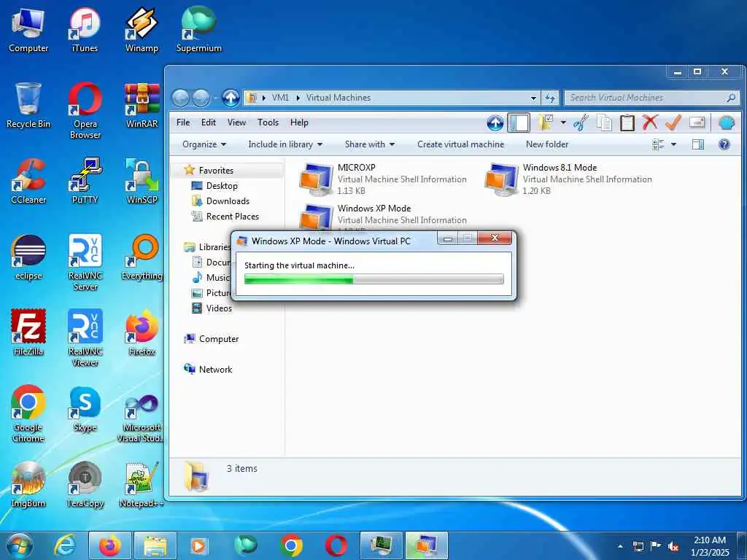This screenshot has height=560, width=747.
Task: Open the TeraCopy desktop shortcut
Action: (x=85, y=484)
